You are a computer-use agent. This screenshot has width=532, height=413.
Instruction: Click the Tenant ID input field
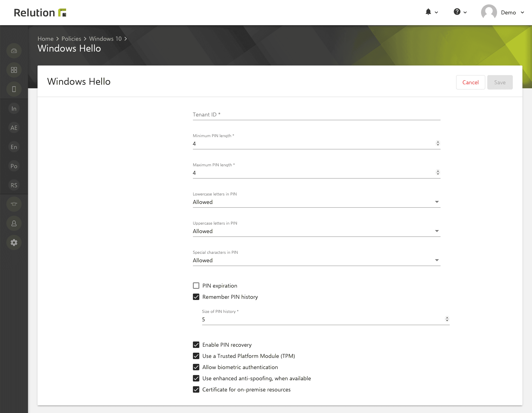coord(316,114)
